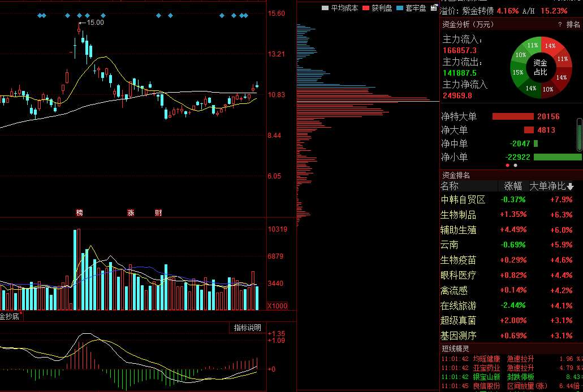
Task: Click the 名称 column header
Action: [x=450, y=186]
